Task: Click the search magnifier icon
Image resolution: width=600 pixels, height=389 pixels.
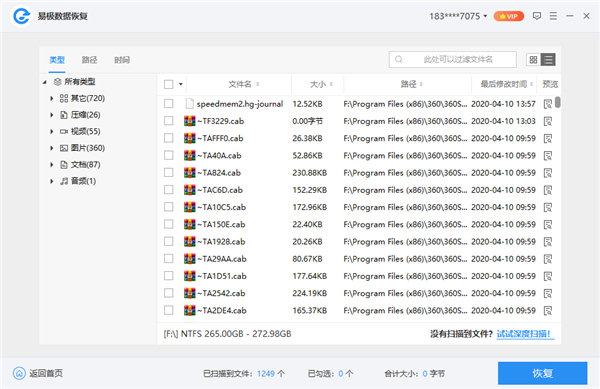Action: (x=399, y=59)
